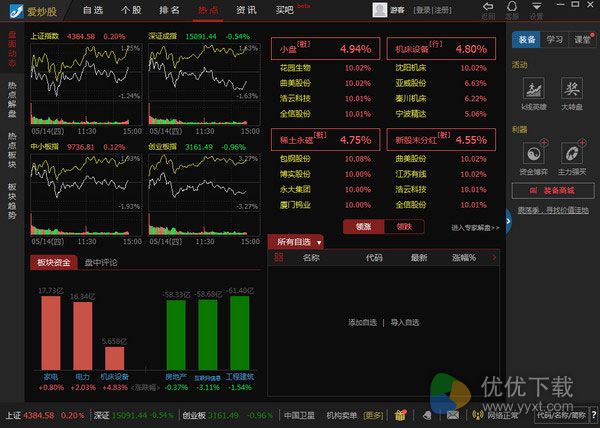Select 板块趋势 in left sidebar

pos(12,201)
